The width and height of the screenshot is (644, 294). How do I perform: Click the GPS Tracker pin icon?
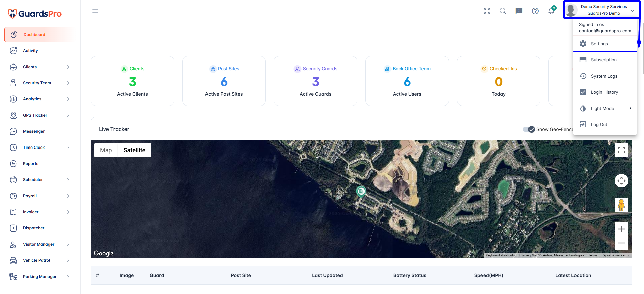(x=13, y=115)
